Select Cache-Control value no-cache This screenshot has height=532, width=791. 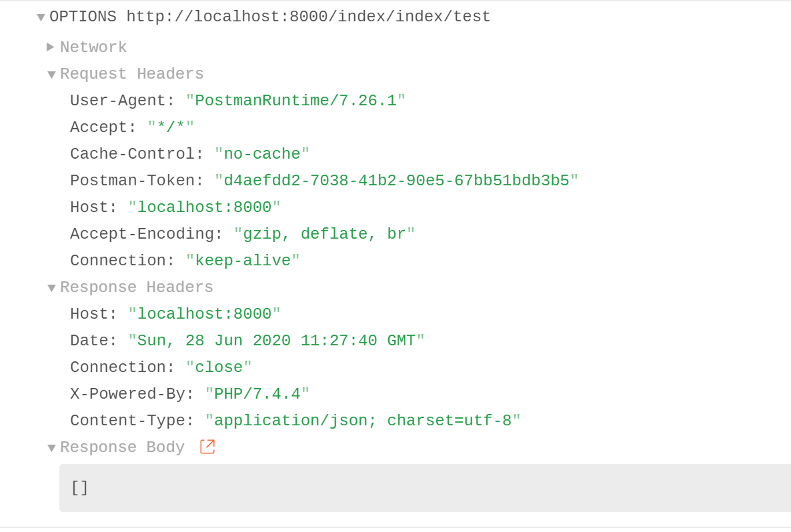pyautogui.click(x=262, y=154)
